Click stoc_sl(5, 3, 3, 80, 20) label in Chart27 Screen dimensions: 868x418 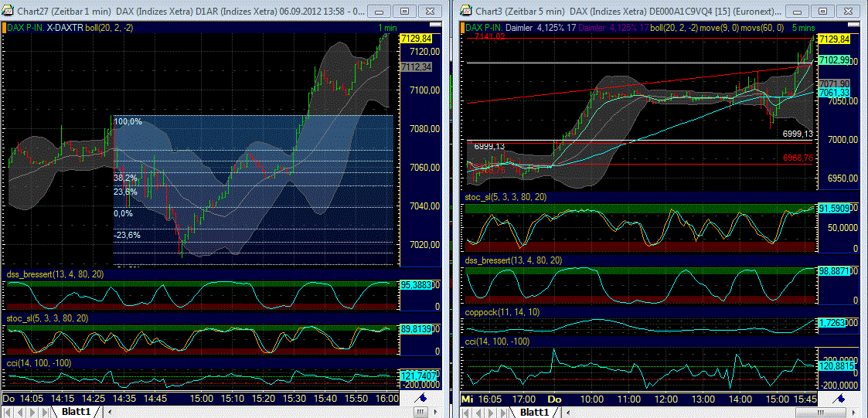48,318
